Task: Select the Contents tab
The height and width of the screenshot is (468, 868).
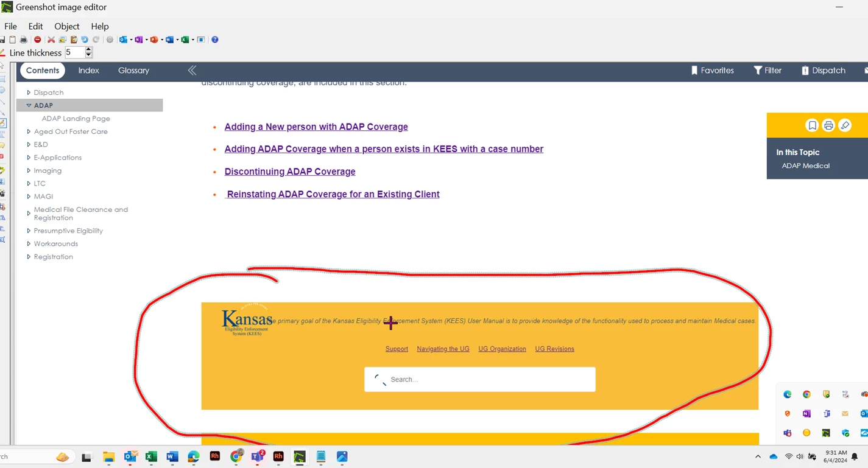Action: click(x=43, y=71)
